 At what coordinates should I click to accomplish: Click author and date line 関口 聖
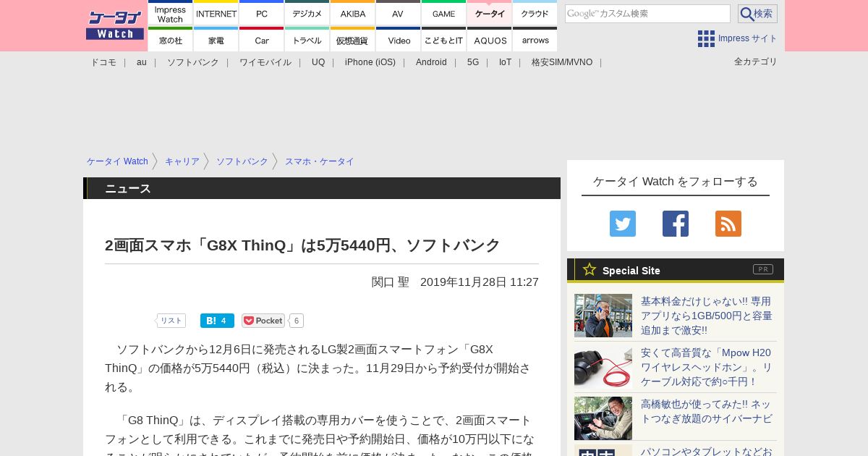coord(455,282)
